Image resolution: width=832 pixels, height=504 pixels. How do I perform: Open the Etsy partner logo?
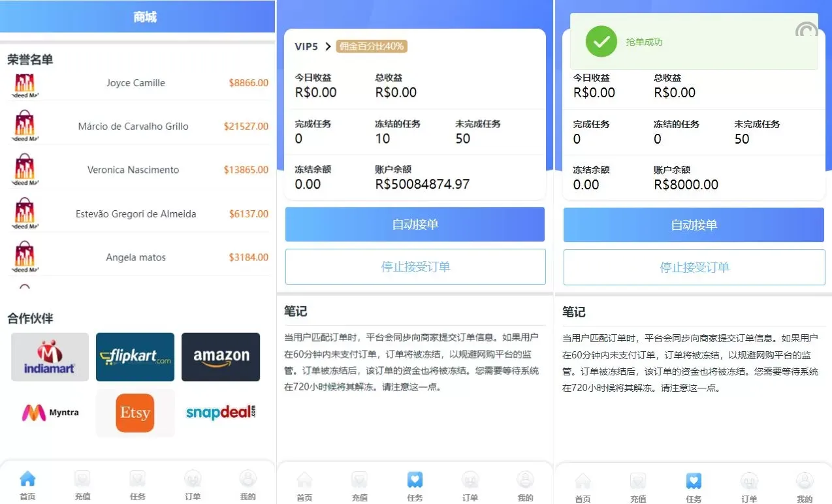click(135, 413)
